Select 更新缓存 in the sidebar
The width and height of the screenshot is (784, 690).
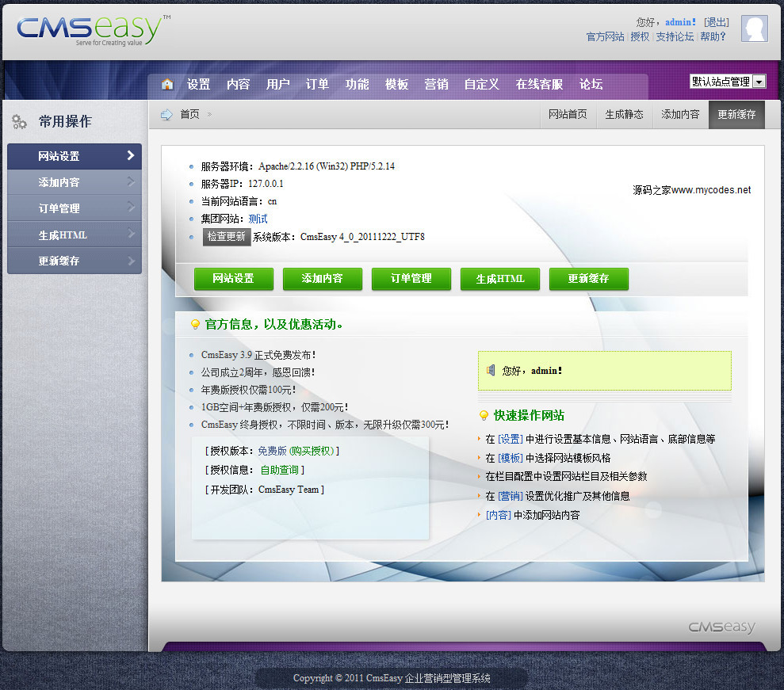tap(75, 261)
